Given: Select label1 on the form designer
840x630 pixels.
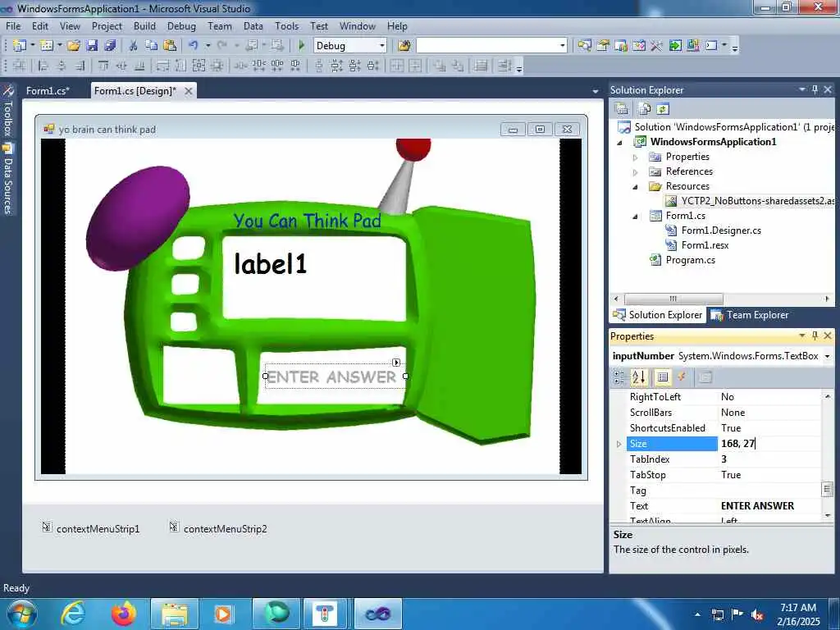Looking at the screenshot, I should [270, 263].
